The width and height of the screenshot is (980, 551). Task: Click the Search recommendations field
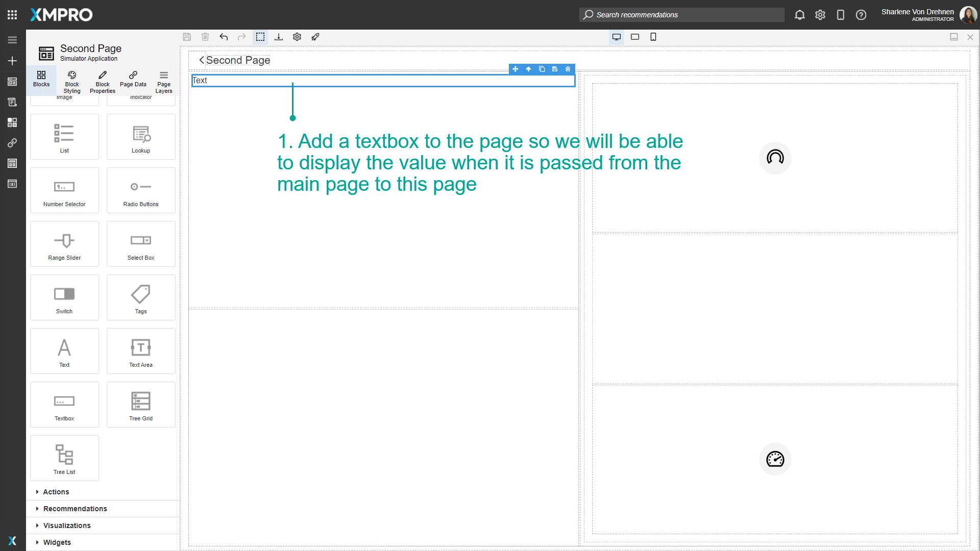pyautogui.click(x=681, y=15)
